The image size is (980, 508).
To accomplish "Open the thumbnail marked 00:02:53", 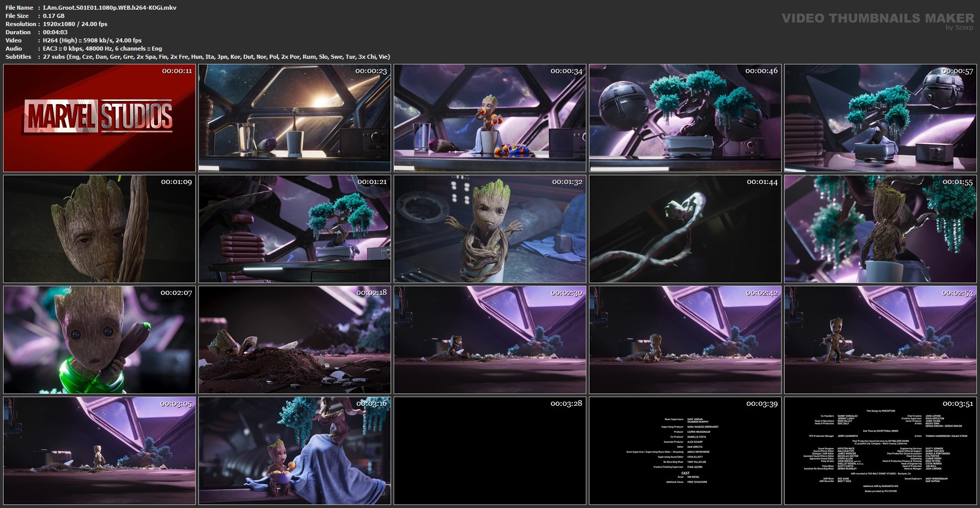I will [880, 340].
